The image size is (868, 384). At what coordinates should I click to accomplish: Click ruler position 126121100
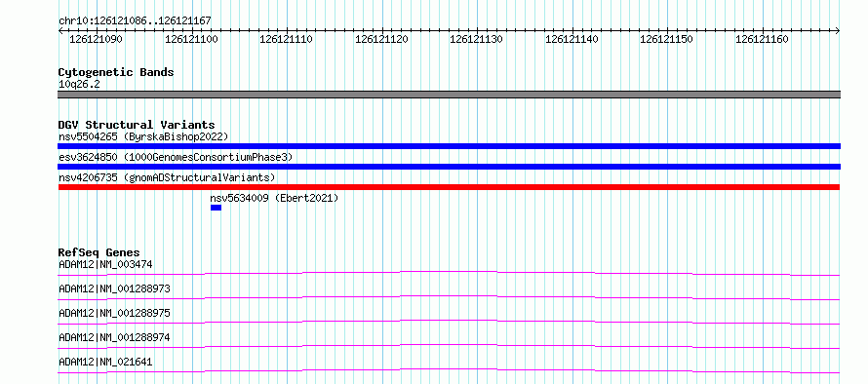click(x=191, y=39)
